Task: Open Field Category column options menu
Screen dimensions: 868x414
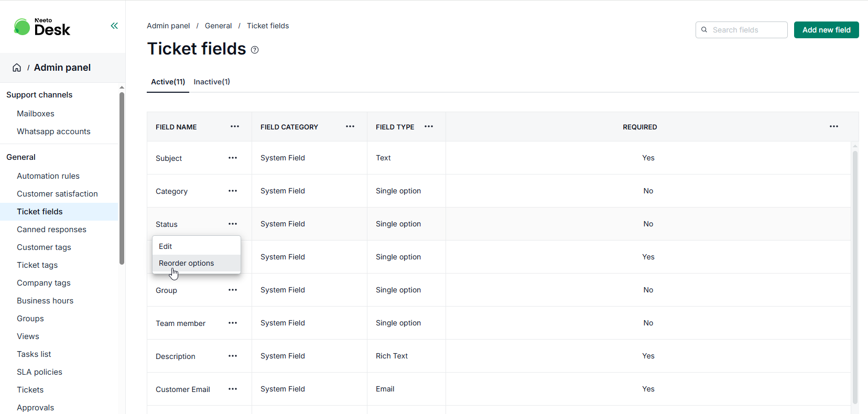Action: click(x=350, y=126)
